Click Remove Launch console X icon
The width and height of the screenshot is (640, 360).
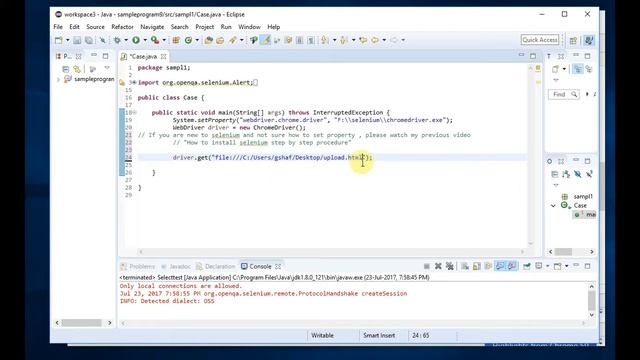pyautogui.click(x=438, y=266)
